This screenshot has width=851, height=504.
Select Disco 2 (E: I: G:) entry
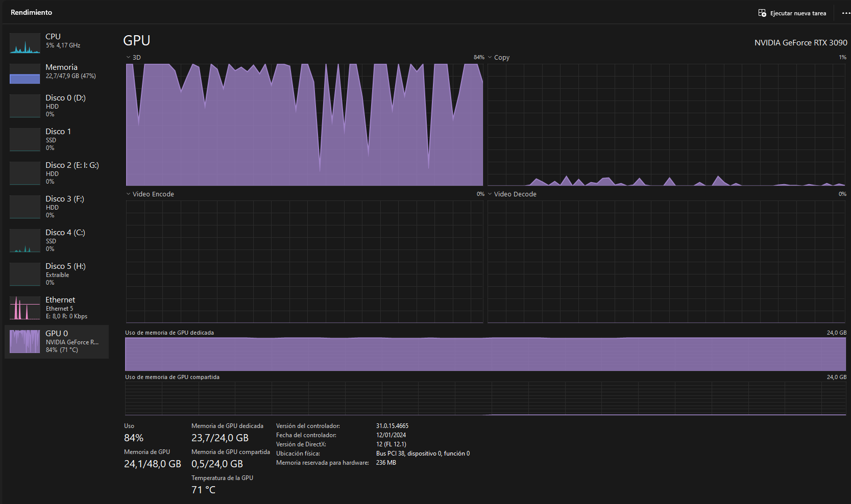click(72, 165)
